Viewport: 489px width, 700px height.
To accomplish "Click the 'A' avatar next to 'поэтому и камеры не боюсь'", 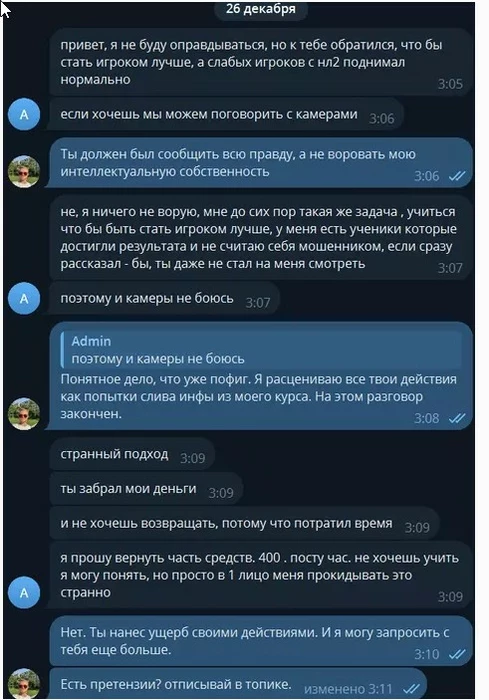I will (x=24, y=298).
